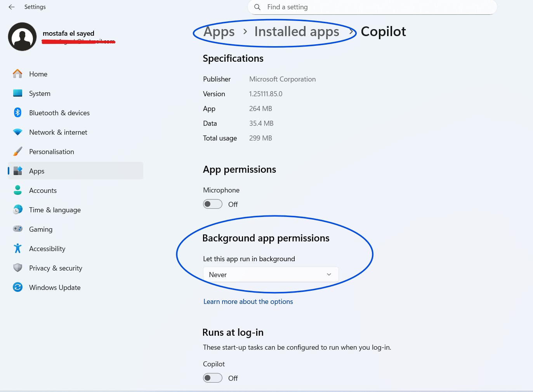
Task: Click the Bluetooth icon in sidebar
Action: point(17,113)
